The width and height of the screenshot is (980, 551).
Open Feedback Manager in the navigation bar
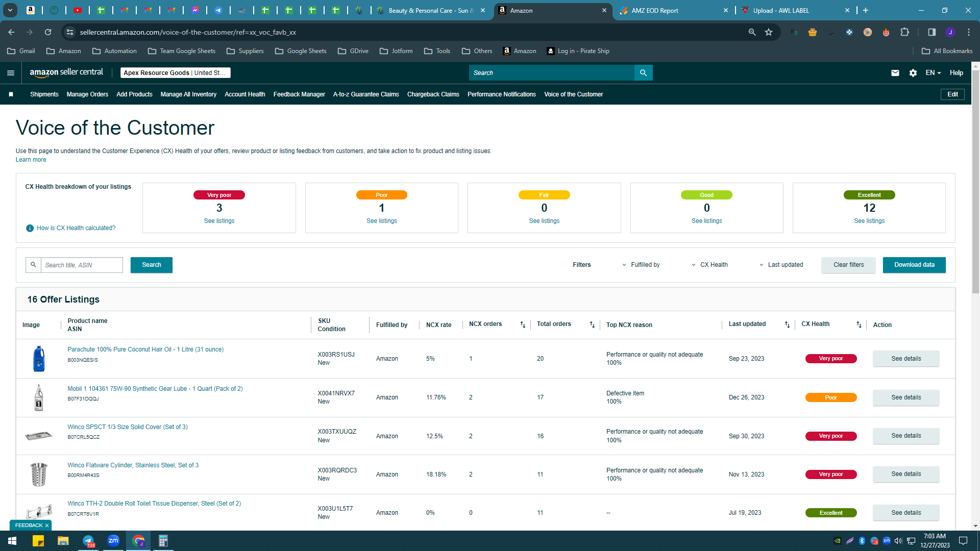point(299,94)
